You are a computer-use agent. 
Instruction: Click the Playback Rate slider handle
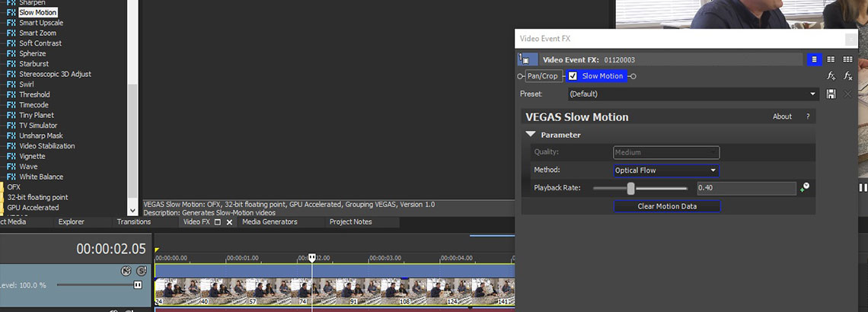tap(630, 189)
